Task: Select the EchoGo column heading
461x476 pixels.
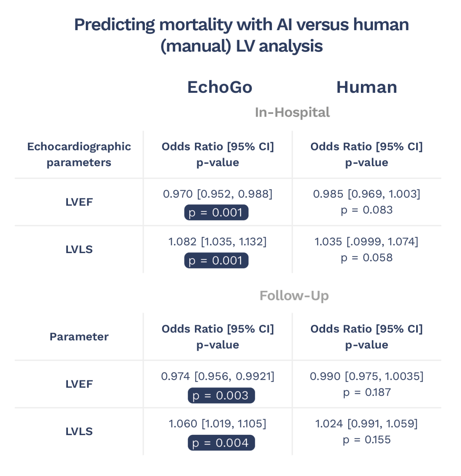Action: point(220,87)
